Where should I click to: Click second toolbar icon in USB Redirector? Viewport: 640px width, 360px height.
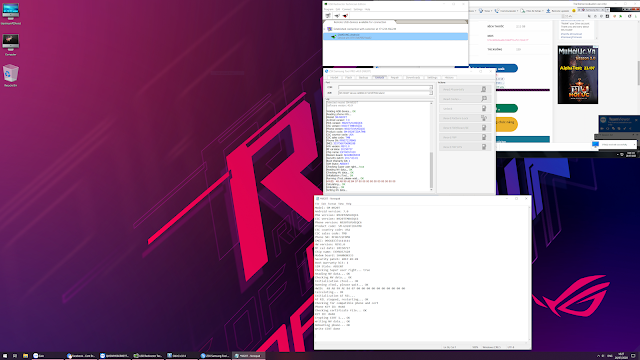(337, 16)
